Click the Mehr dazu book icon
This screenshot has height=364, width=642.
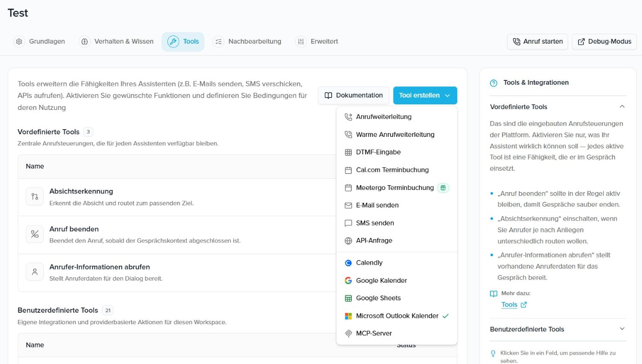(493, 294)
